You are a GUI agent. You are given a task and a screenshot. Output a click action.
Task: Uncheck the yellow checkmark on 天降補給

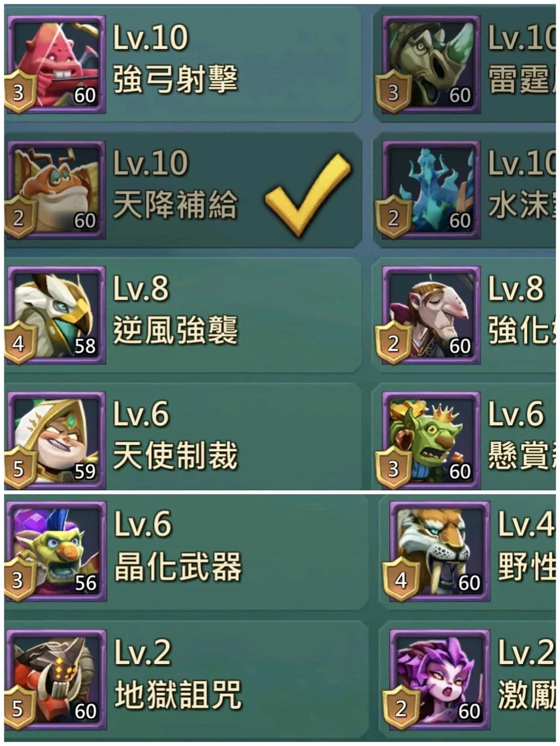[308, 194]
